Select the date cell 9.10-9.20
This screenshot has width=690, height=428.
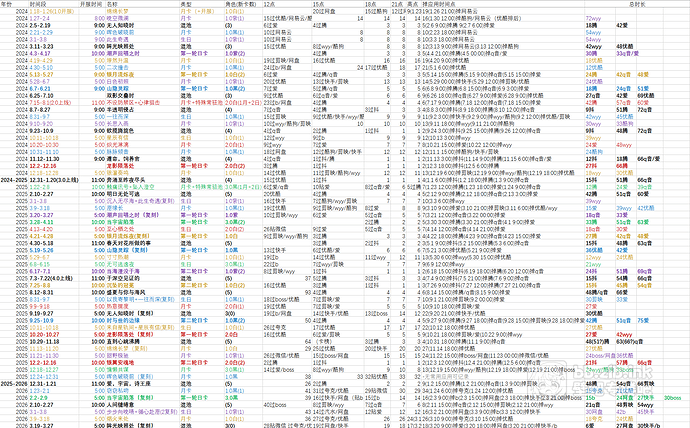[41, 124]
